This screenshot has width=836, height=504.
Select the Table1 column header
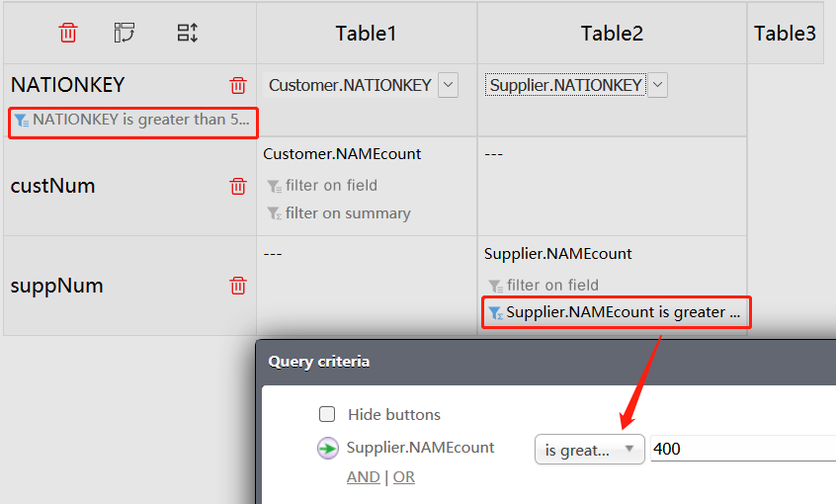[366, 34]
